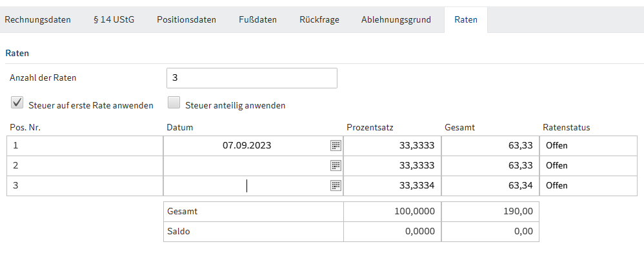Select the active Raten tab
The width and height of the screenshot is (644, 253).
(466, 19)
